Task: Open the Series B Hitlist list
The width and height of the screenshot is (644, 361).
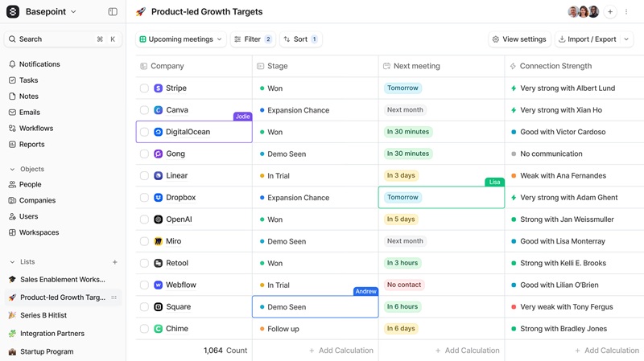Action: pyautogui.click(x=43, y=315)
